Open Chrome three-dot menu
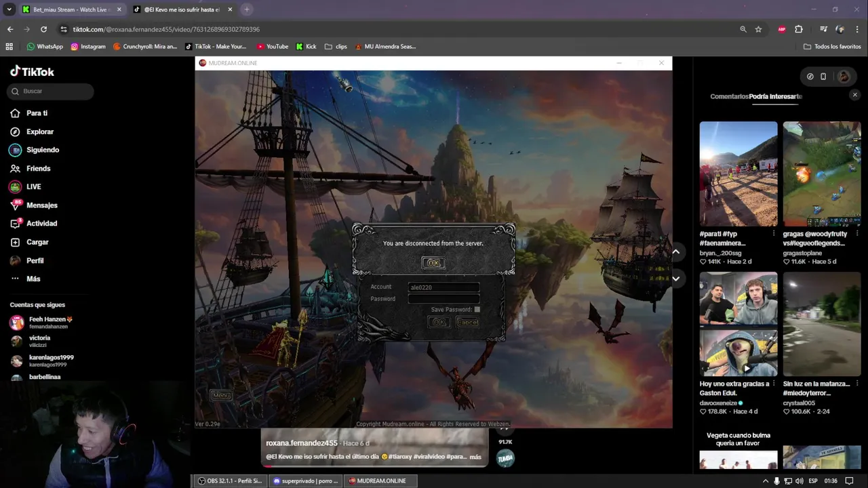 pyautogui.click(x=857, y=29)
